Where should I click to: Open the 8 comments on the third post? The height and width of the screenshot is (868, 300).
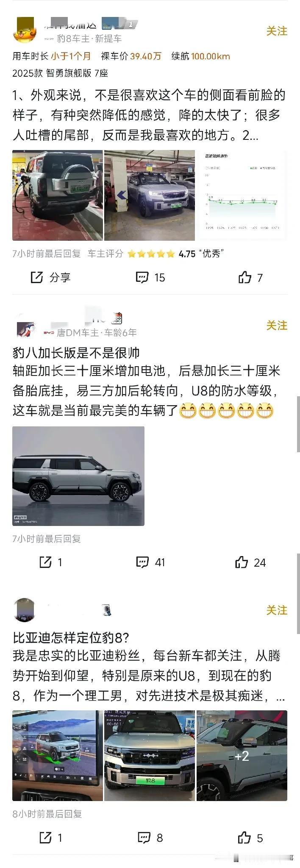(150, 837)
